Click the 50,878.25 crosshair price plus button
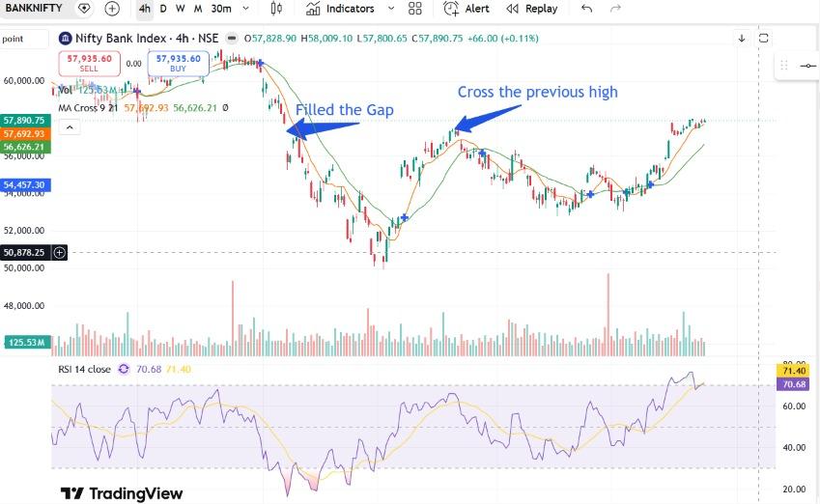The image size is (820, 504). tap(60, 253)
